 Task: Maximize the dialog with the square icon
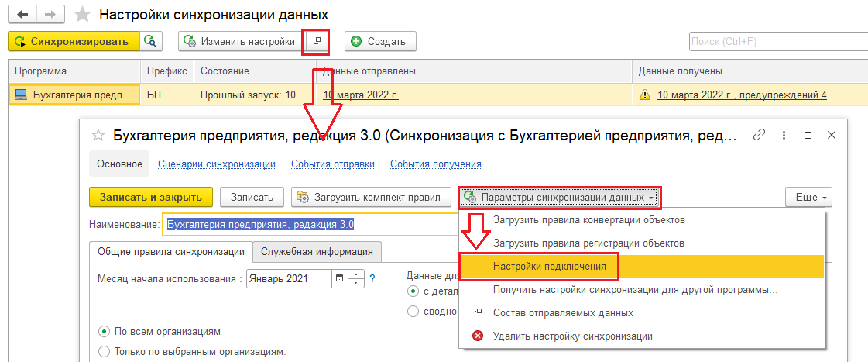(808, 135)
